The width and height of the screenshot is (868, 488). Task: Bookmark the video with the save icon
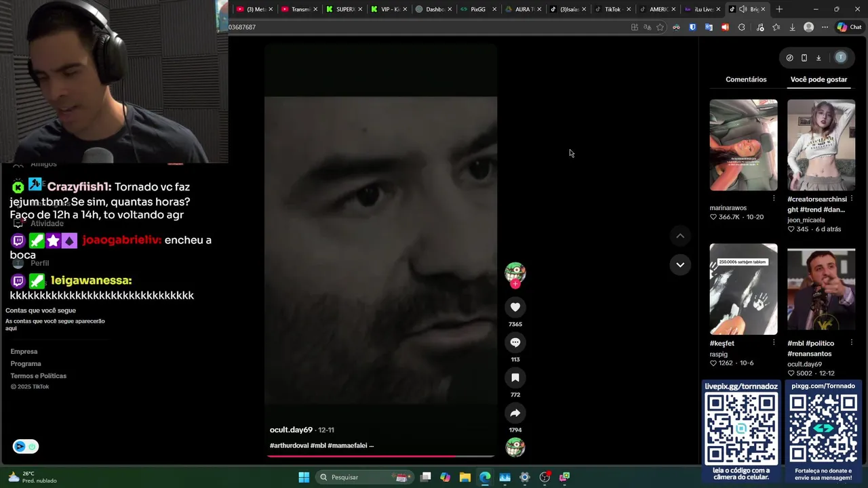tap(515, 378)
